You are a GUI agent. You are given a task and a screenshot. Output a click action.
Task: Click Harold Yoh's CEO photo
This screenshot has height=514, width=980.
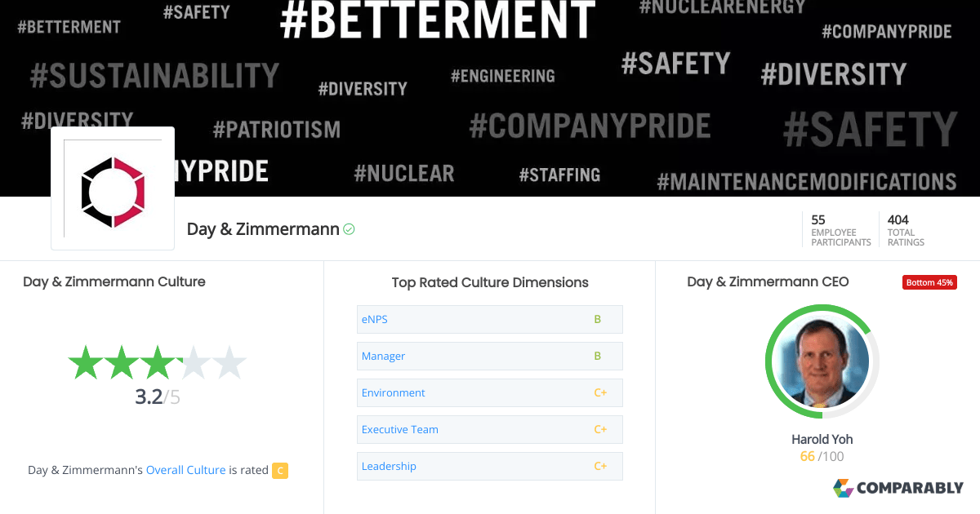coord(822,361)
